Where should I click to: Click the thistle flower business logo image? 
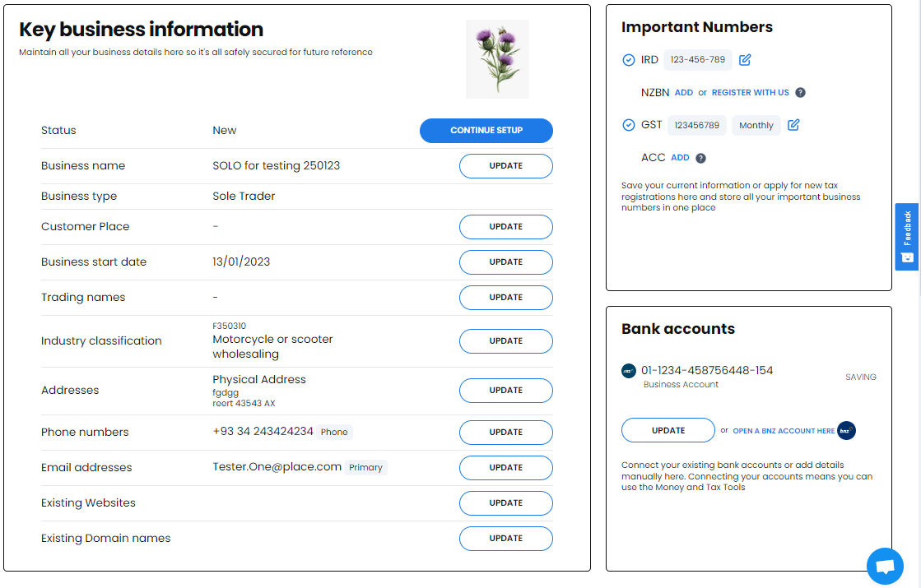pos(497,59)
